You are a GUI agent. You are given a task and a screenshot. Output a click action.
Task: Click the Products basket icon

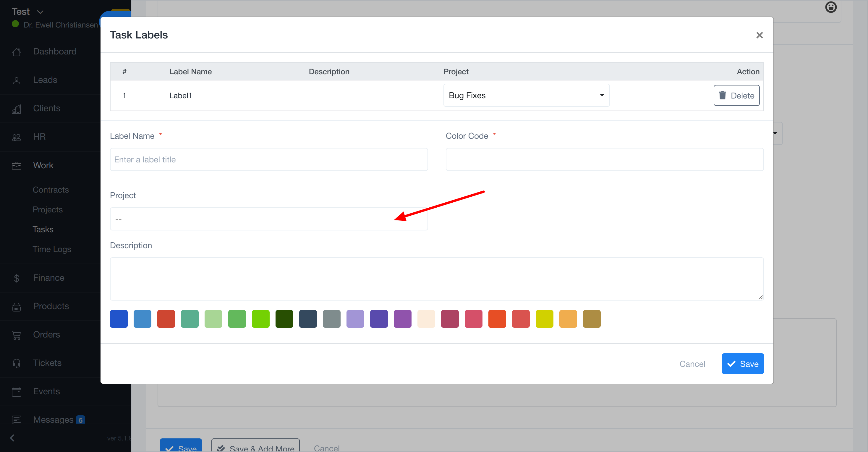[x=16, y=307]
